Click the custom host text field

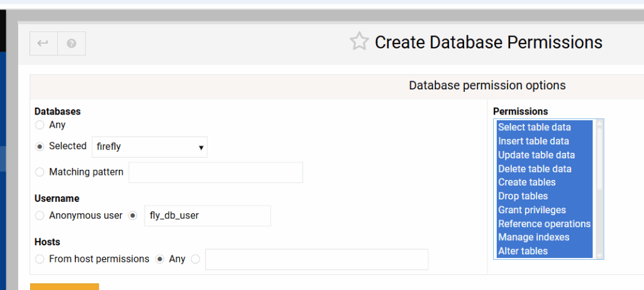coord(316,259)
